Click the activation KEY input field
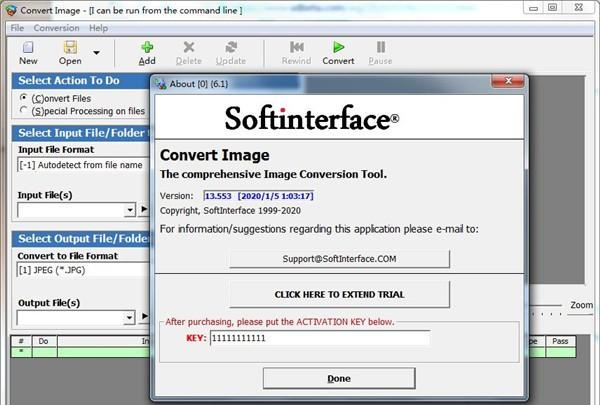This screenshot has width=600, height=405. click(319, 339)
